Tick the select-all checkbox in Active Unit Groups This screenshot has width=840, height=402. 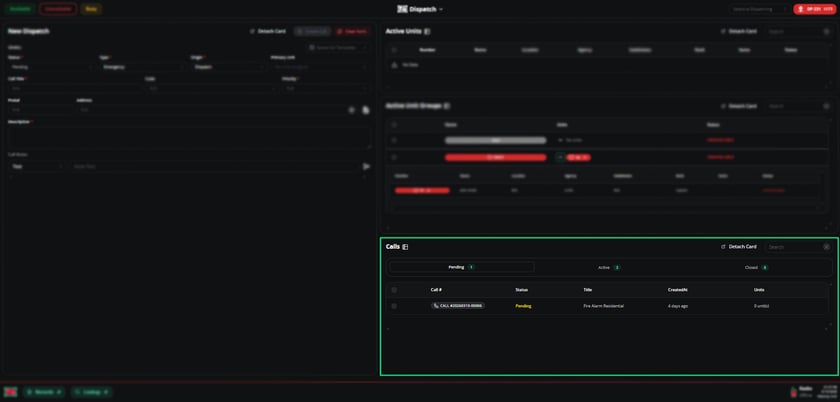click(x=394, y=125)
